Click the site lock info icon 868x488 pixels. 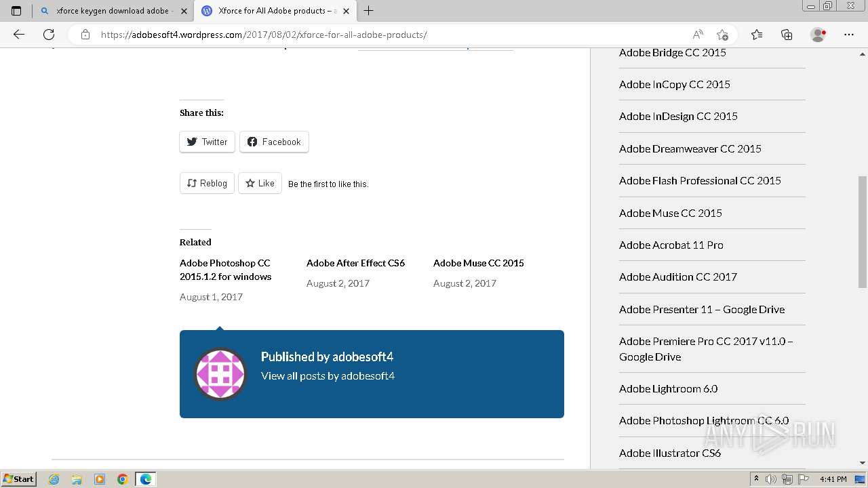click(x=85, y=35)
